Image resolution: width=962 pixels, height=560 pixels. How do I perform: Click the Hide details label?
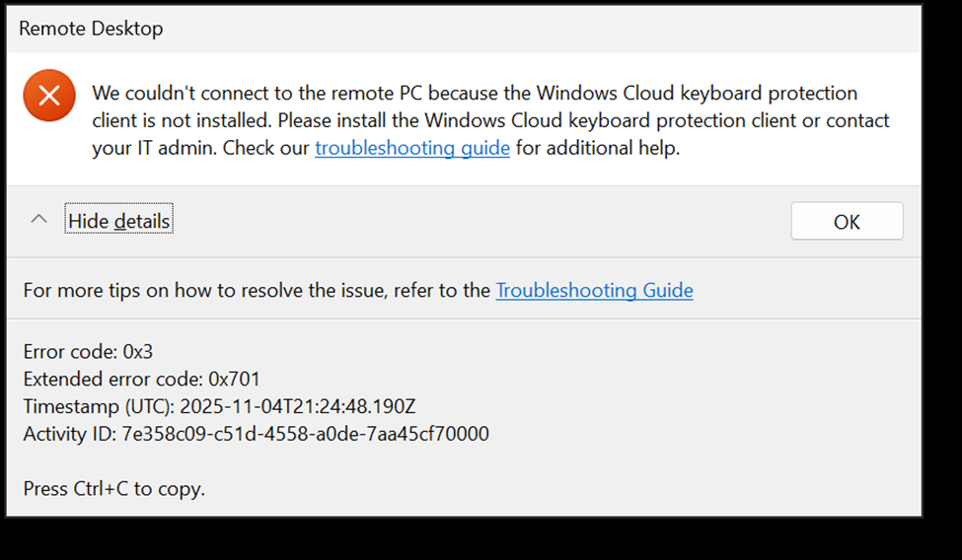pos(118,221)
